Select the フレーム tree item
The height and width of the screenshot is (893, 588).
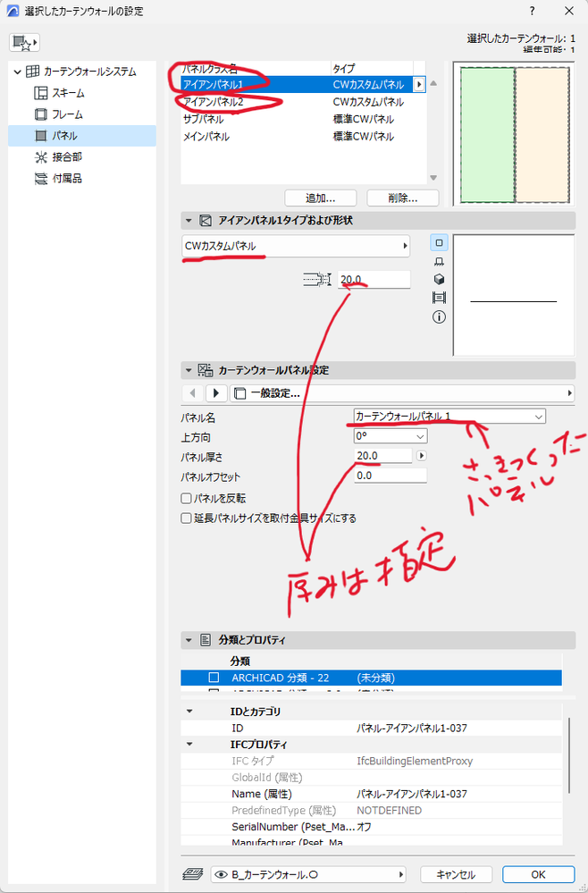[59, 114]
